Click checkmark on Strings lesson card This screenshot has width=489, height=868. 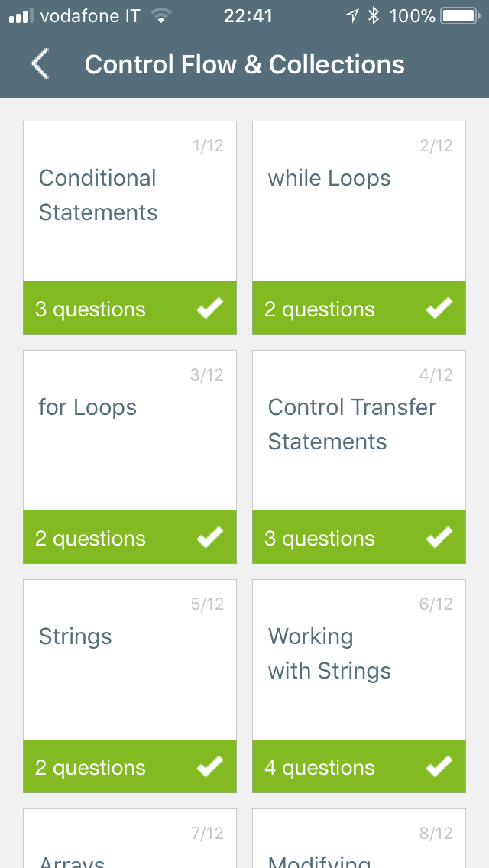coord(210,766)
